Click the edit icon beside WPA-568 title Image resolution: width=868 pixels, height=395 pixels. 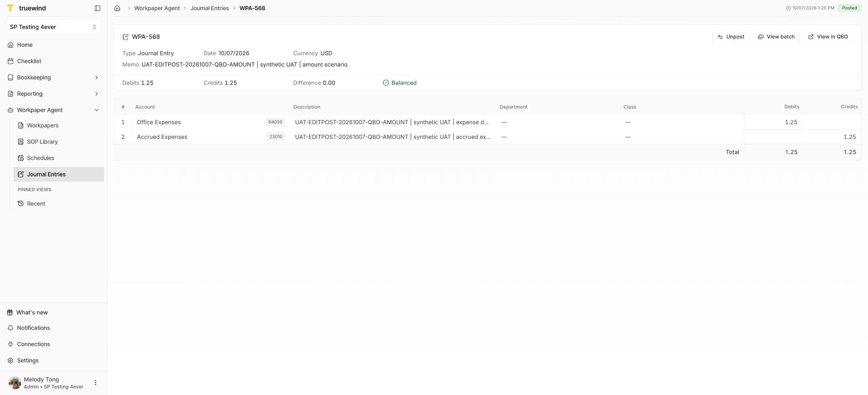pos(125,37)
